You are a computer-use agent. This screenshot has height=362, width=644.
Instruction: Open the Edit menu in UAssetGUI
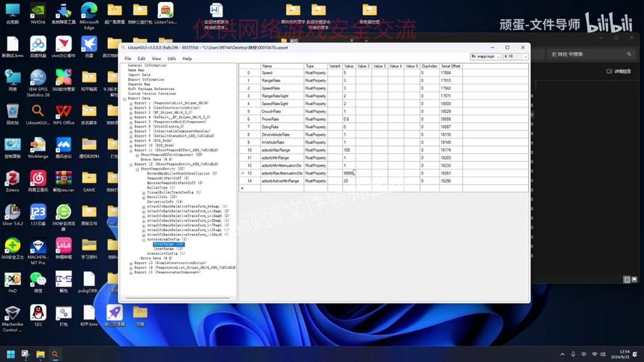click(141, 59)
